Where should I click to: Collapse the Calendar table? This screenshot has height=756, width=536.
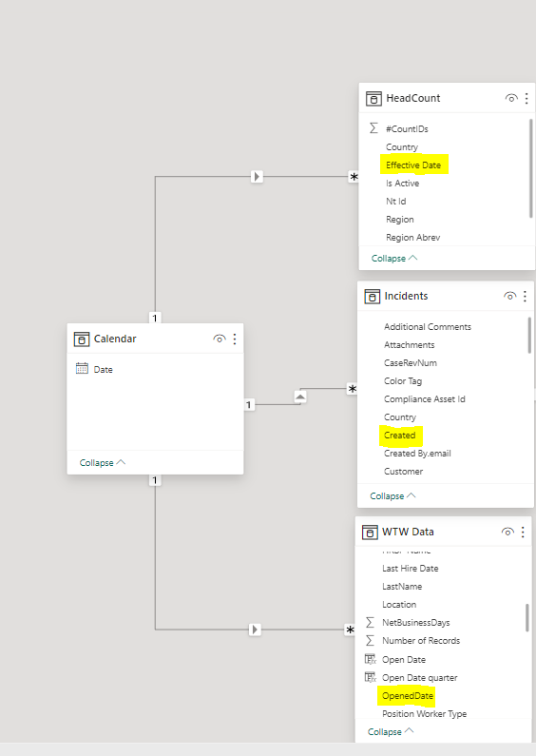[x=103, y=462]
